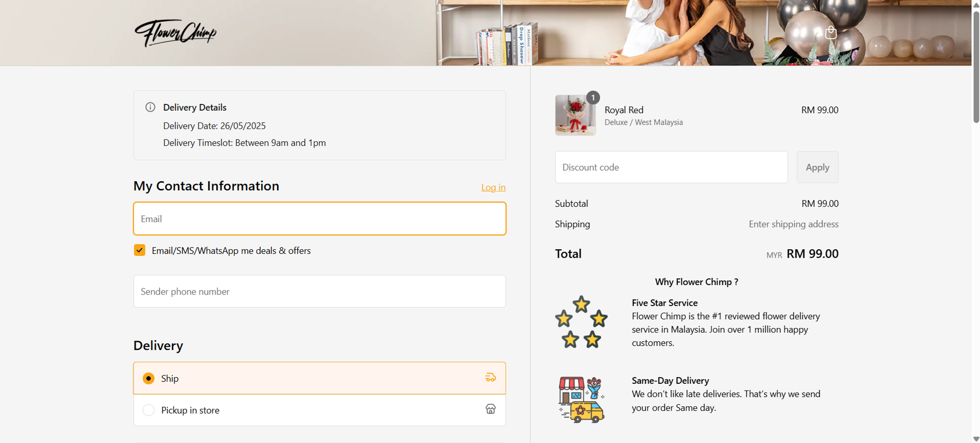
Task: Focus the Sender phone number field
Action: pyautogui.click(x=320, y=292)
